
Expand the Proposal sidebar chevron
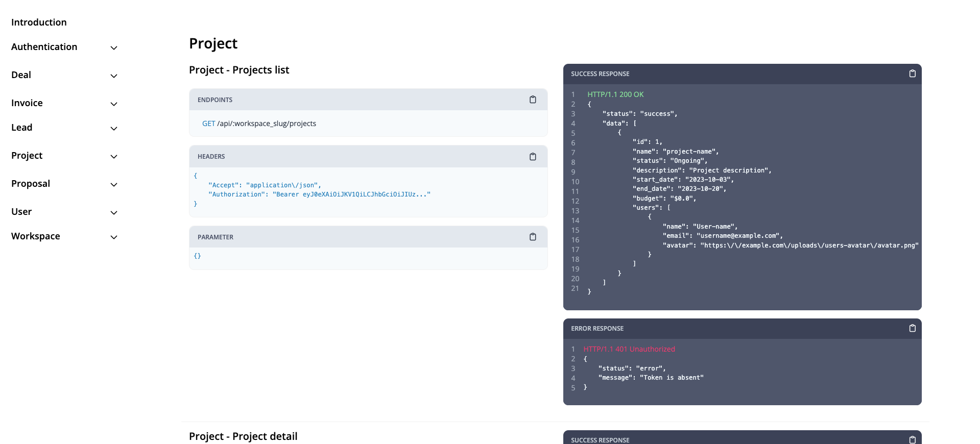(114, 185)
